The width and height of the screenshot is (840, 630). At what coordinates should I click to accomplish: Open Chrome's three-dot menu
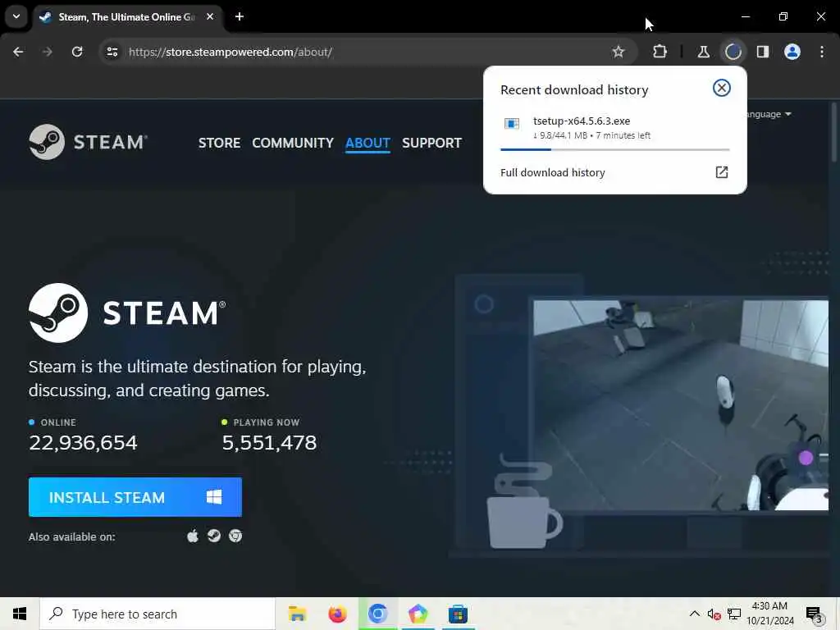[x=822, y=52]
